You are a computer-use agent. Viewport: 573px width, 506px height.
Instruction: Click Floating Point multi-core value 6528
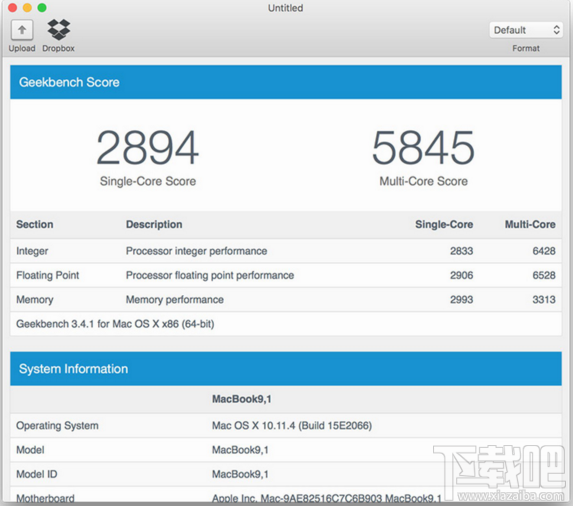544,275
